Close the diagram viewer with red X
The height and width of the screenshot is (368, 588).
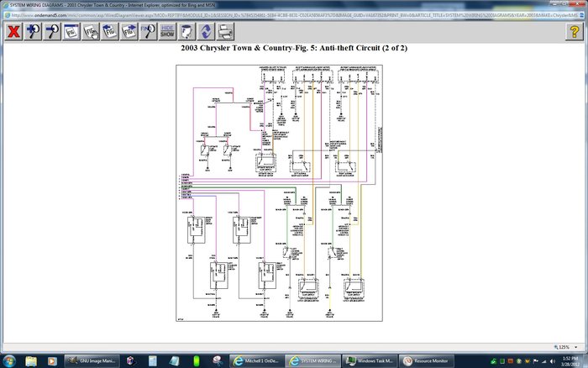click(x=13, y=31)
